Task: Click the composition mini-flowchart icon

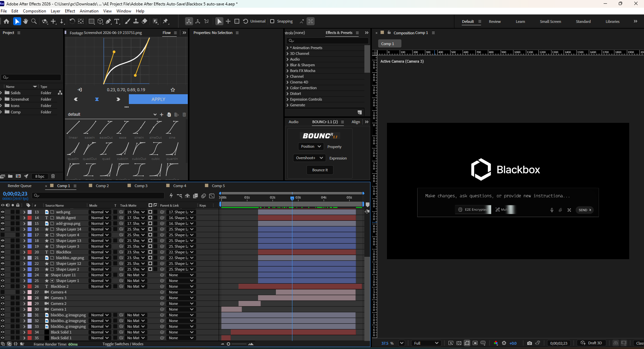Action: (179, 196)
